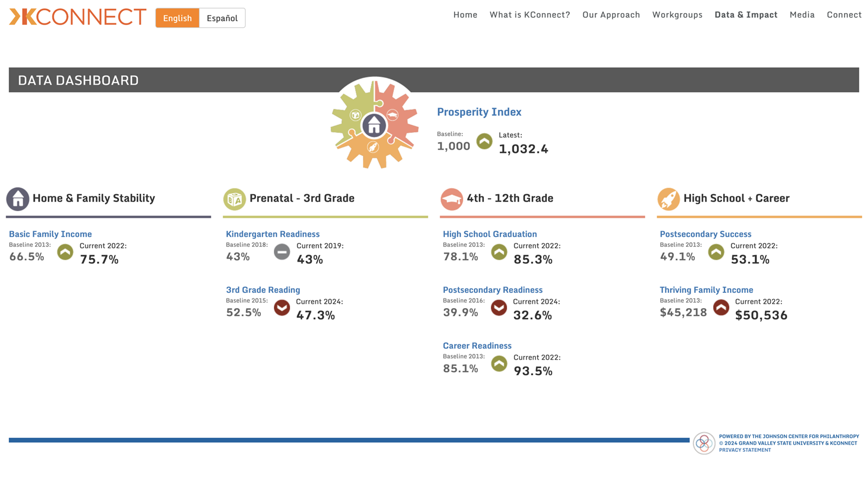Click the Career Readiness link
Screen dimensions: 868x480
click(477, 345)
